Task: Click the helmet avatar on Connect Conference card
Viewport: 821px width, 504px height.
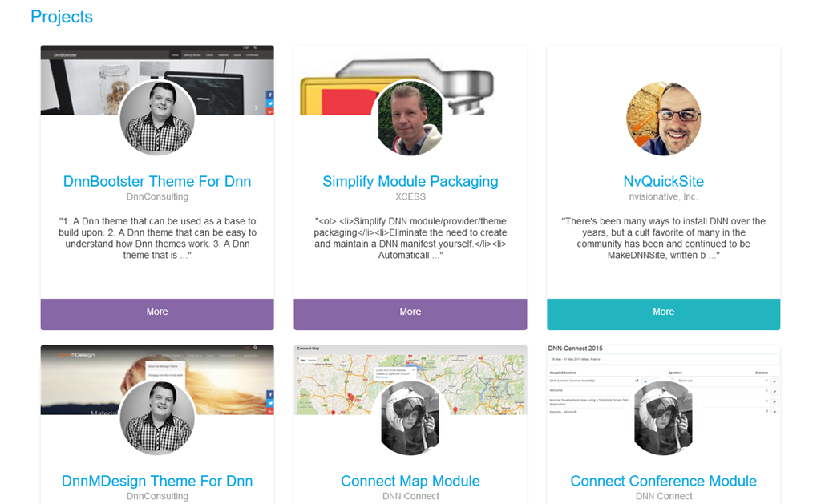Action: 663,417
